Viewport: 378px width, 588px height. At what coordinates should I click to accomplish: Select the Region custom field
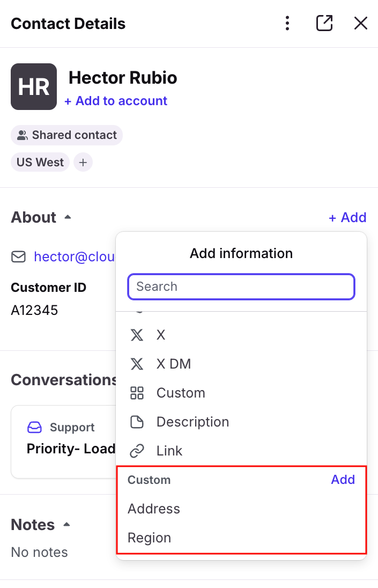click(x=150, y=538)
